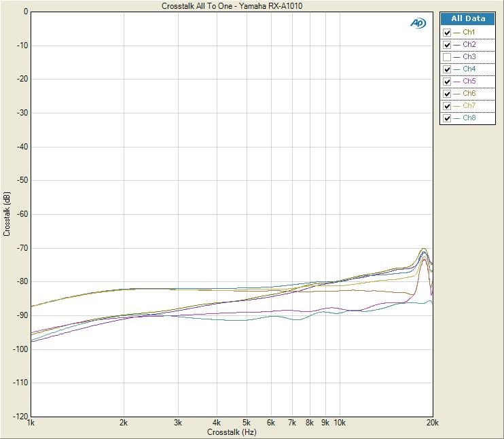Enable the unchecked Ch3 checkbox
504x439 pixels.
[447, 57]
